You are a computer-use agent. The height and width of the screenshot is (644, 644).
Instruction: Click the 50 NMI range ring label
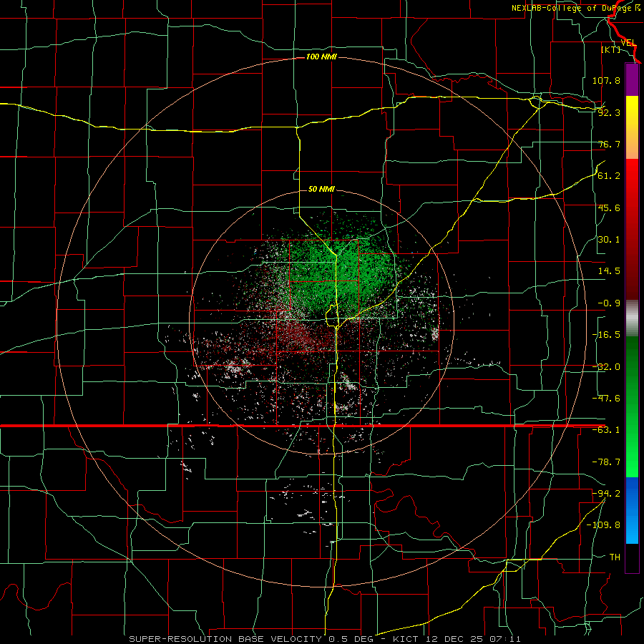coord(321,189)
